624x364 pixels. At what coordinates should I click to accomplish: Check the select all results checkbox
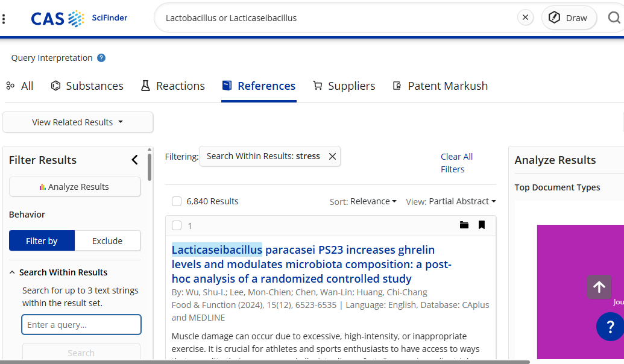pyautogui.click(x=177, y=201)
